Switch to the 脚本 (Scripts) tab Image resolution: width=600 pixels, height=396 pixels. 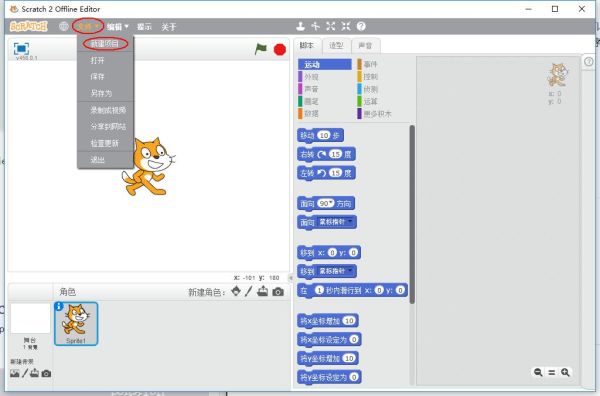(307, 46)
